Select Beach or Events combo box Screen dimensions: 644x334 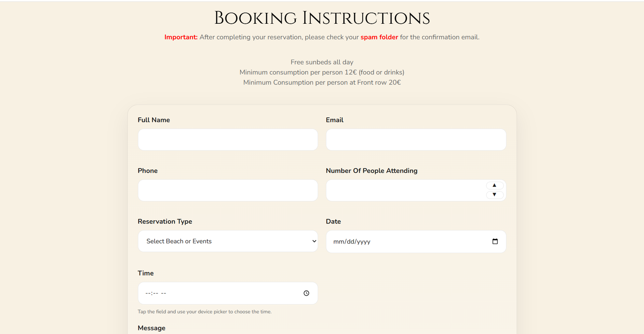228,241
